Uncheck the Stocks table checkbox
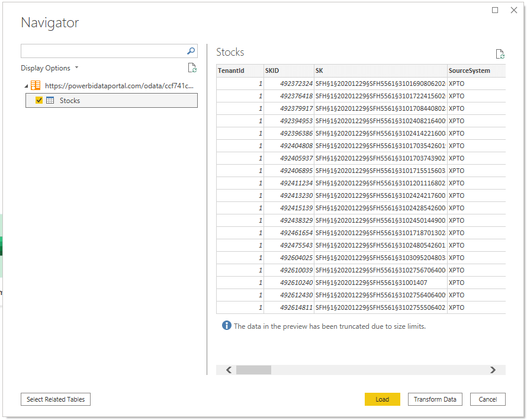Image resolution: width=527 pixels, height=420 pixels. tap(40, 100)
